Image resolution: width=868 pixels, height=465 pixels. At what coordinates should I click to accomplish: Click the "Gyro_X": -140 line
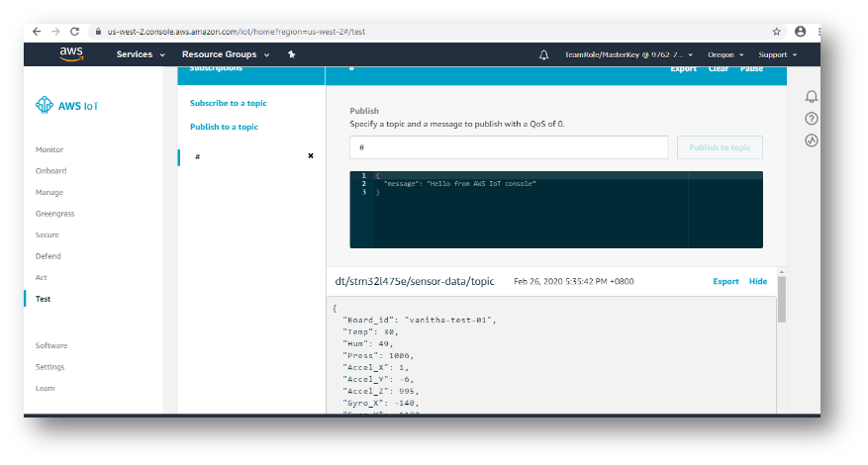coord(380,403)
